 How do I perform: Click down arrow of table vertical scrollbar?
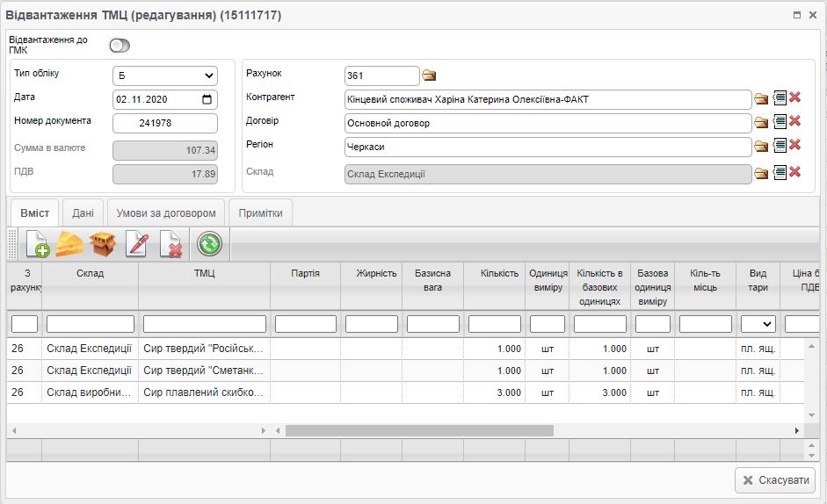pyautogui.click(x=812, y=415)
